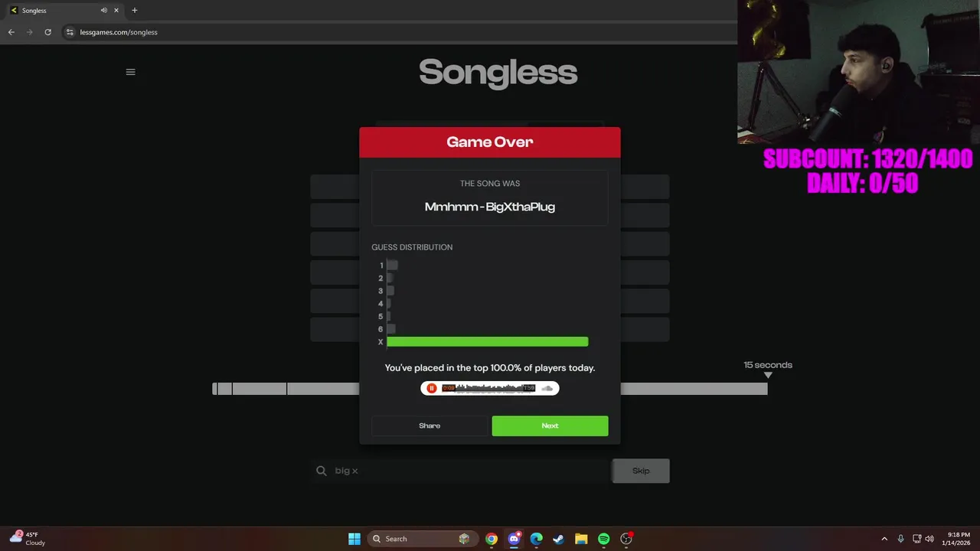This screenshot has width=980, height=551.
Task: Click the Share button
Action: coord(430,425)
